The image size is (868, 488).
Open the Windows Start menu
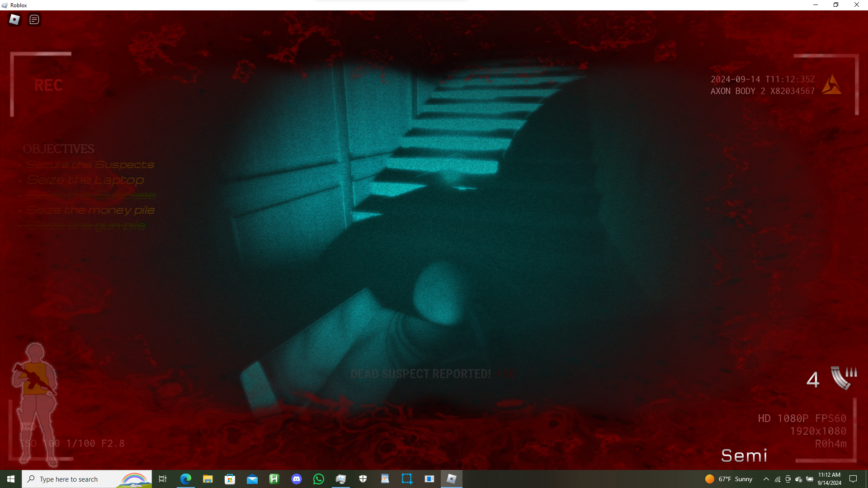pos(11,479)
